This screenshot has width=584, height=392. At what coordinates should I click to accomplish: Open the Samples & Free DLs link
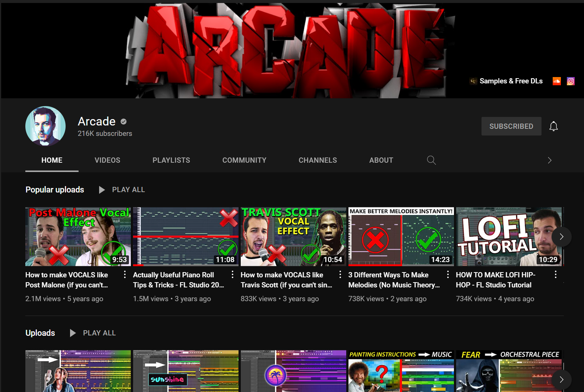pyautogui.click(x=511, y=81)
